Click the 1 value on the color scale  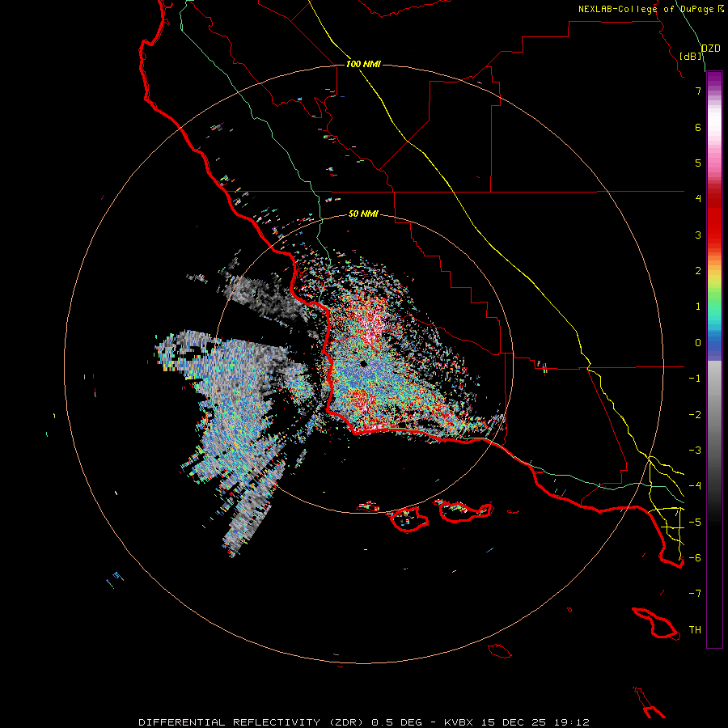[698, 307]
